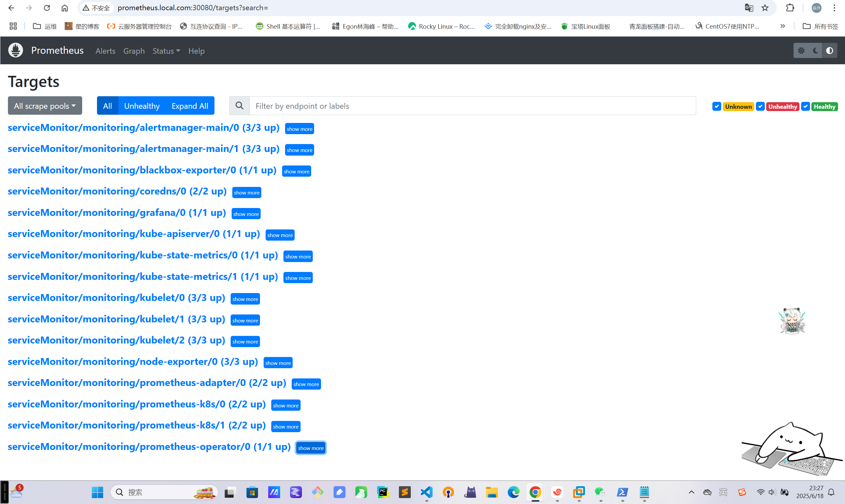Show more bookmarks with the chevron
The image size is (845, 504).
[x=782, y=26]
